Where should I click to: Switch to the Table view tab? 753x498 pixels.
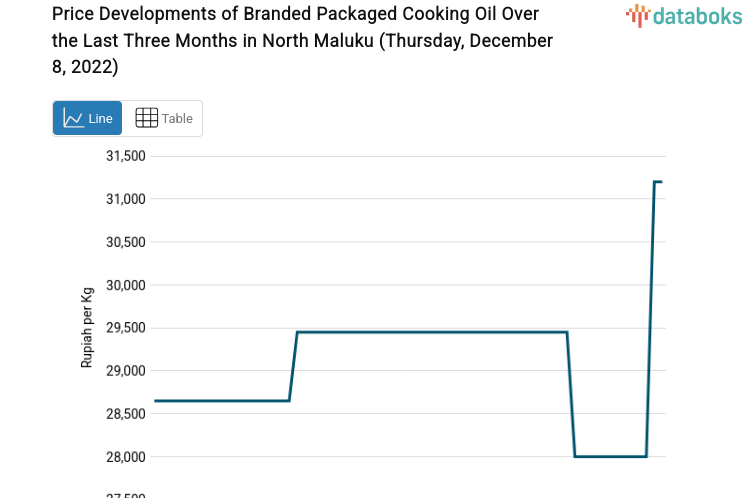click(x=164, y=118)
